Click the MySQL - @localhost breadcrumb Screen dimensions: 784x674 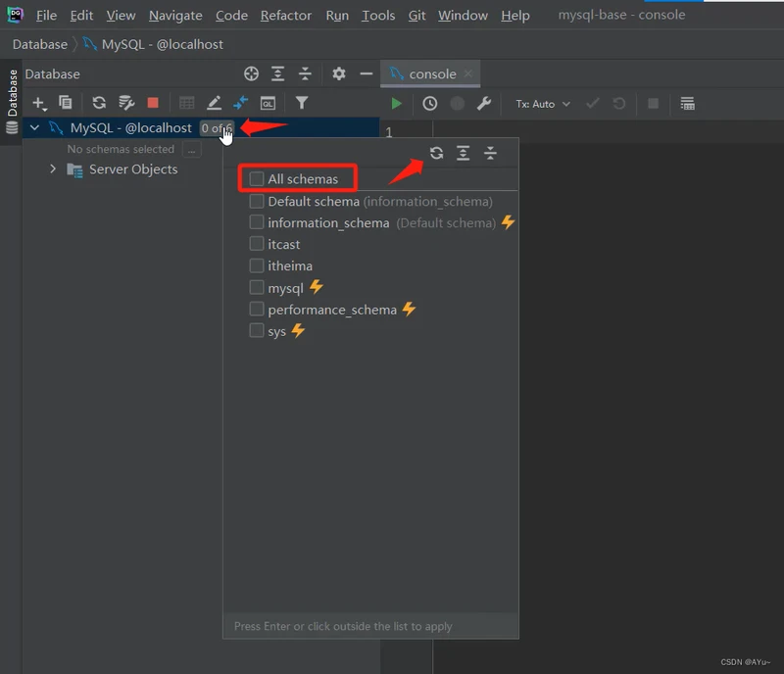point(153,44)
